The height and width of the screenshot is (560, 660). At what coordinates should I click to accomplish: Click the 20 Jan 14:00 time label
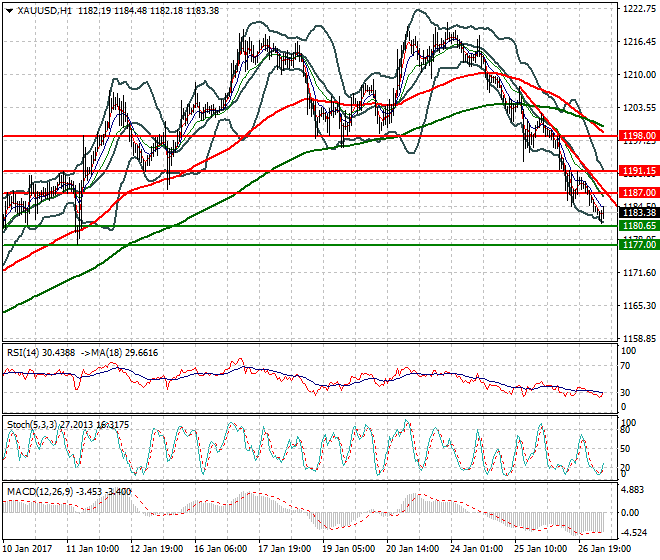[x=412, y=549]
